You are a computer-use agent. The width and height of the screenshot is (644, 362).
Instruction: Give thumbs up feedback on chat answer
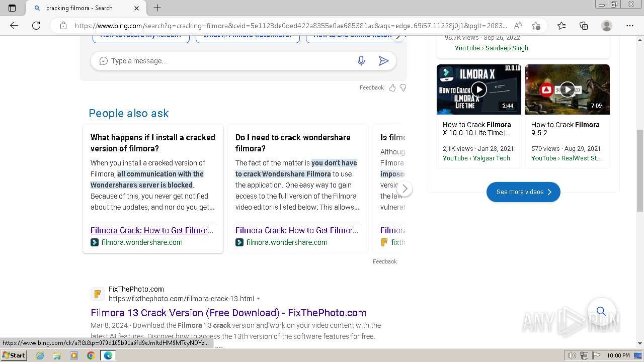(x=392, y=87)
